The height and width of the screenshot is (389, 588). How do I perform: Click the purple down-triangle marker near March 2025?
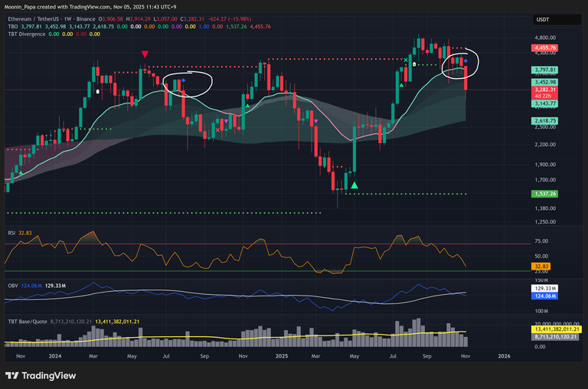click(x=315, y=120)
